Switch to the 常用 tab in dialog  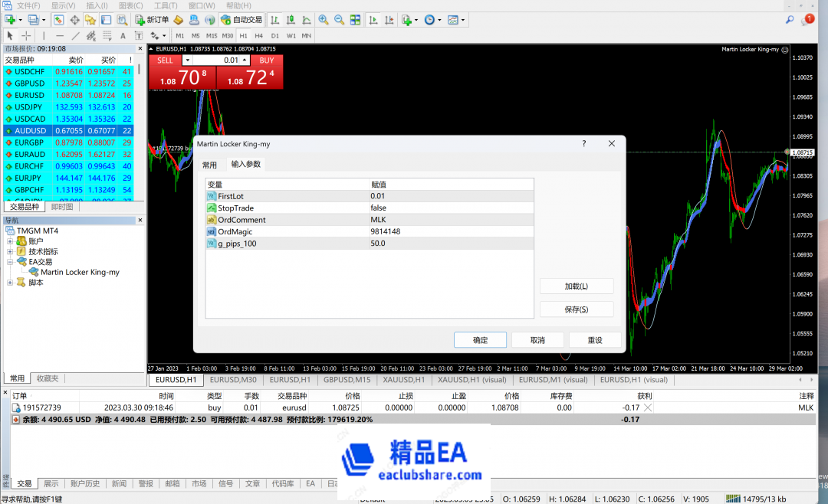209,165
